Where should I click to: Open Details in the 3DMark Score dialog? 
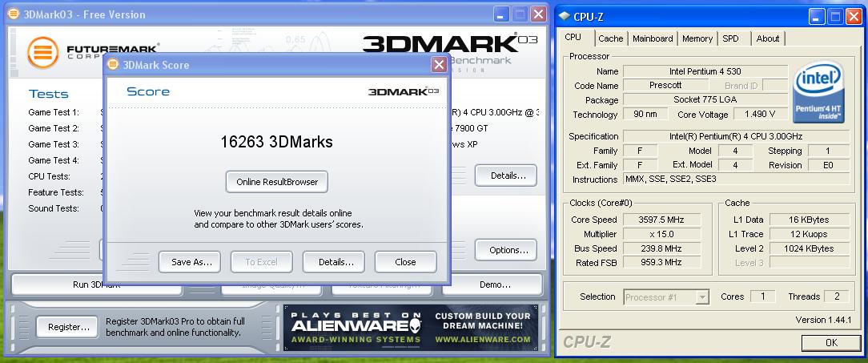pyautogui.click(x=334, y=262)
